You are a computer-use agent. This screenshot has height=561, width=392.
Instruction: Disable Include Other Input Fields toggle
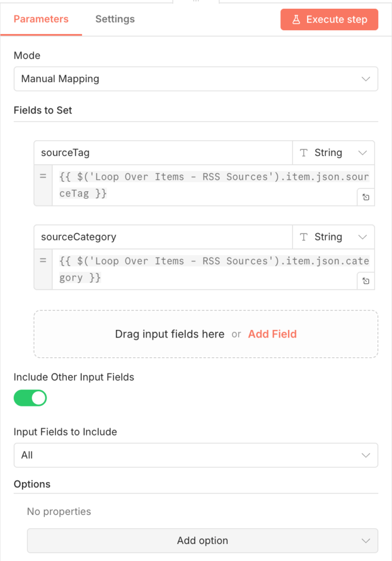[30, 398]
